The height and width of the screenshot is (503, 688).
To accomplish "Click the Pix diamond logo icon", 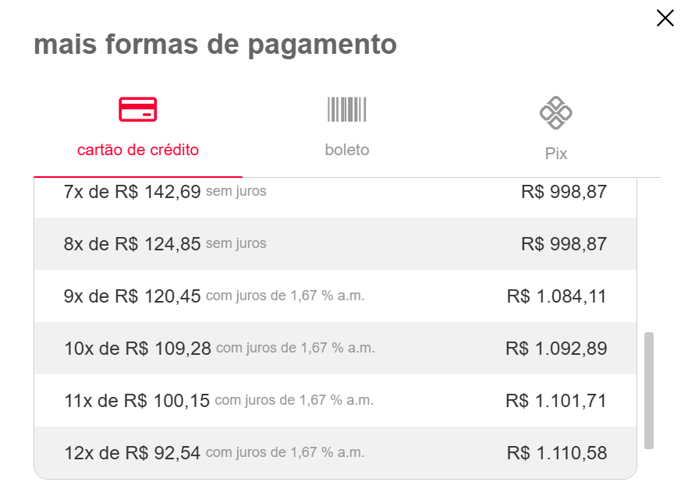I will click(x=555, y=113).
